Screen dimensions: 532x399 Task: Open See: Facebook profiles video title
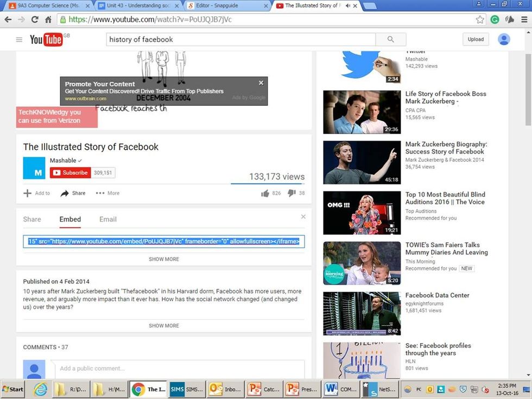(x=438, y=349)
